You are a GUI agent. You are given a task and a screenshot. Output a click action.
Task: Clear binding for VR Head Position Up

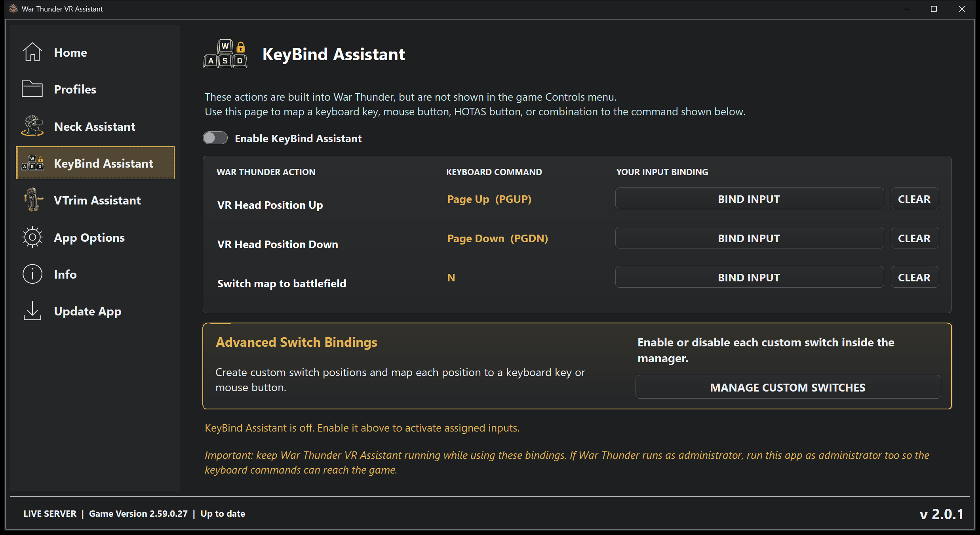tap(914, 199)
